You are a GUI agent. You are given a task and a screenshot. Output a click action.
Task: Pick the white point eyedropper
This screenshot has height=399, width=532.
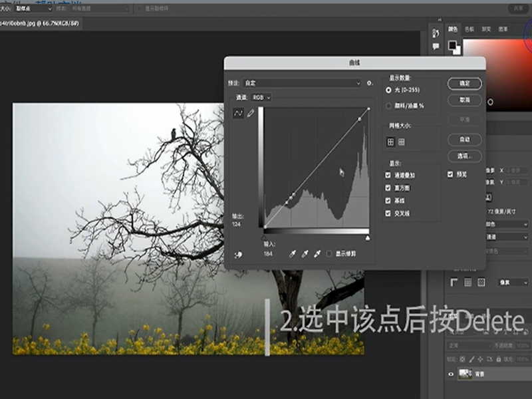[x=318, y=253]
